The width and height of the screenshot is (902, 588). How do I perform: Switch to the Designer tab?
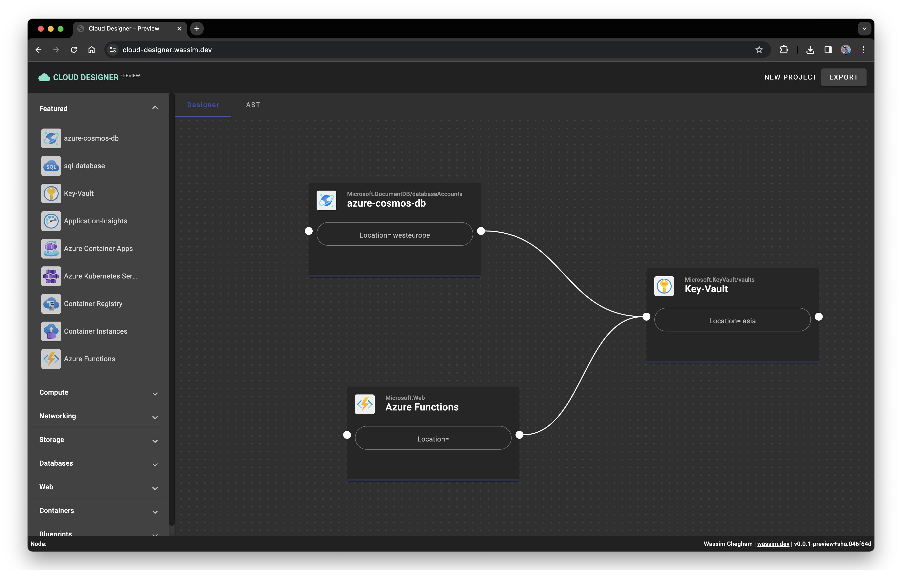203,105
